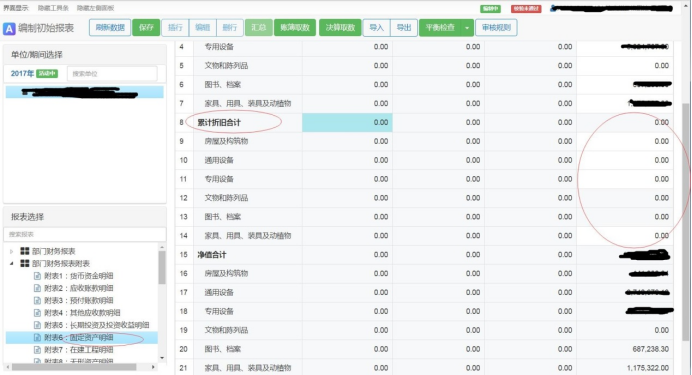Click row 9 房屋及构筑物 label
Viewport: 692px width, 375px height.
[226, 141]
